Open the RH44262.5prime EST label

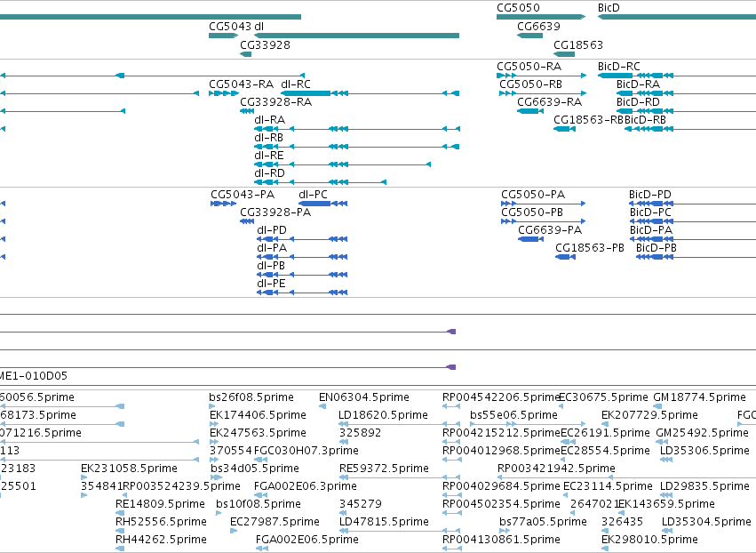[x=161, y=540]
